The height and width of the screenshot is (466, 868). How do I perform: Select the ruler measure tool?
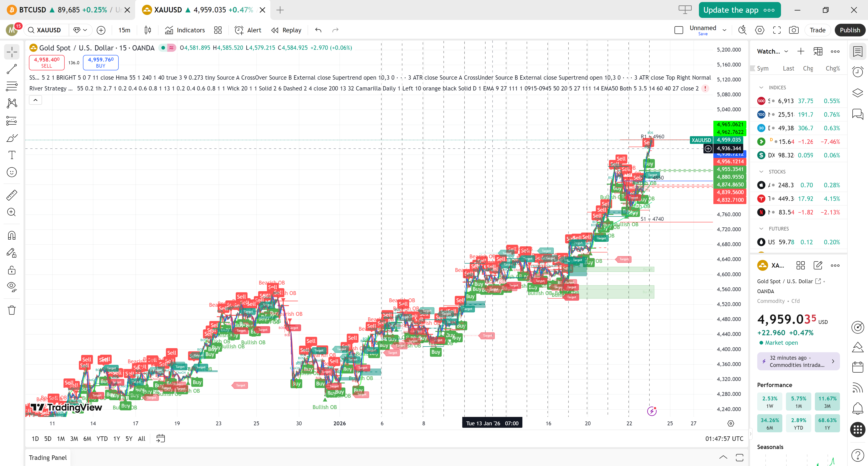click(12, 195)
